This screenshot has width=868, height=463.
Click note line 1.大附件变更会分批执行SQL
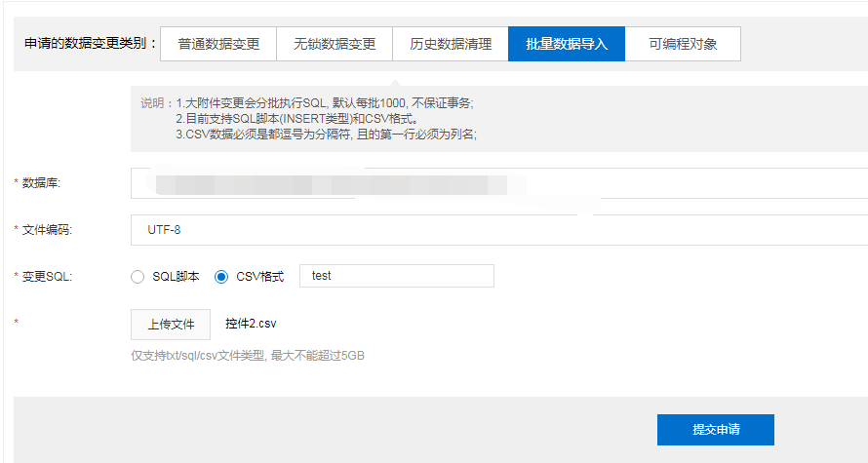pos(325,103)
